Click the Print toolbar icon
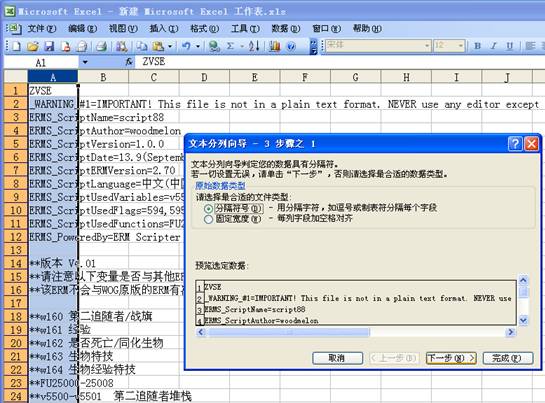This screenshot has width=545, height=403. 101,46
